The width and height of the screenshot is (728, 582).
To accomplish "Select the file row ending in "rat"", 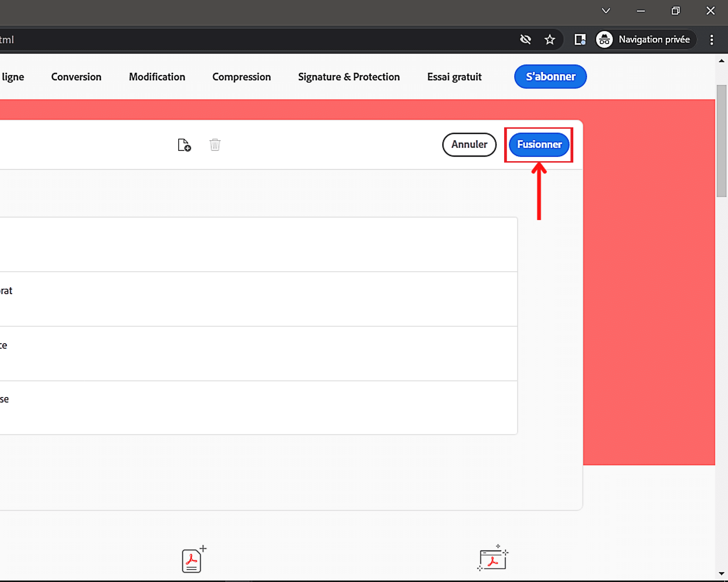I will pyautogui.click(x=258, y=299).
